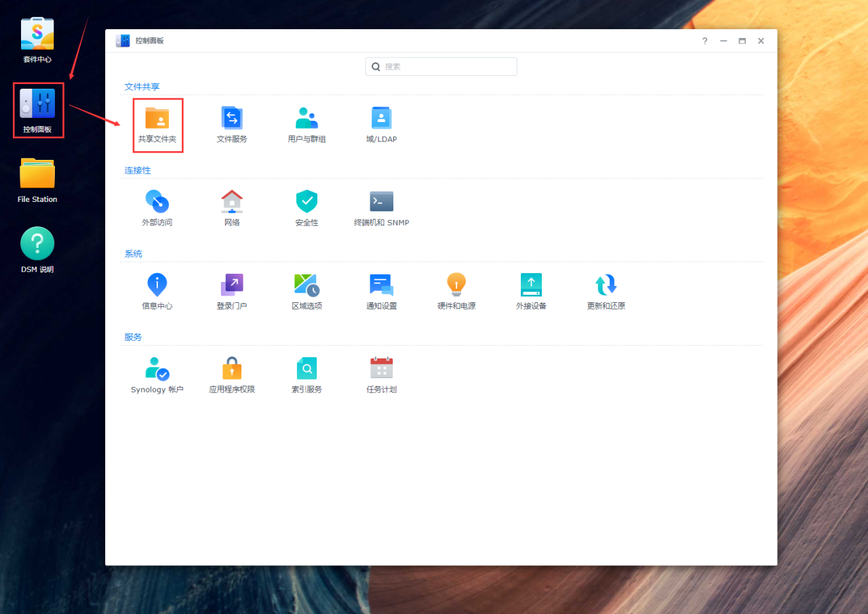This screenshot has width=868, height=614.
Task: Open 外接设备 (External Devices)
Action: tap(531, 285)
